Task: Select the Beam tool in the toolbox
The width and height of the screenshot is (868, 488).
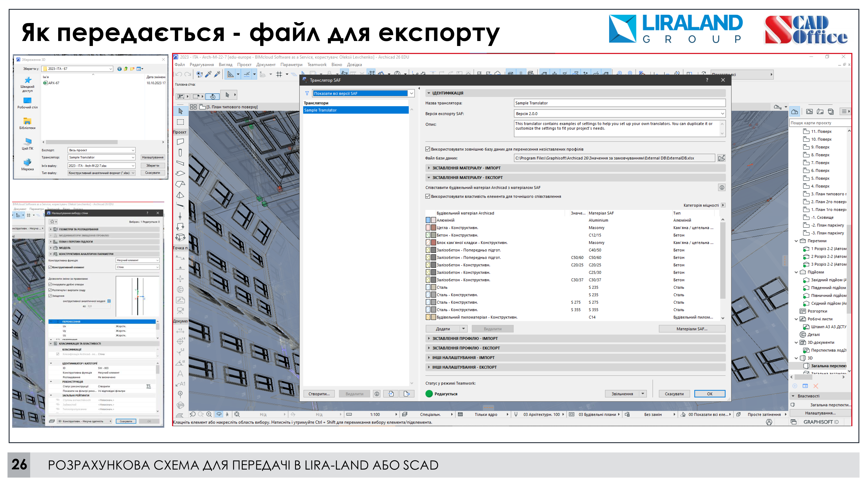Action: coord(180,163)
